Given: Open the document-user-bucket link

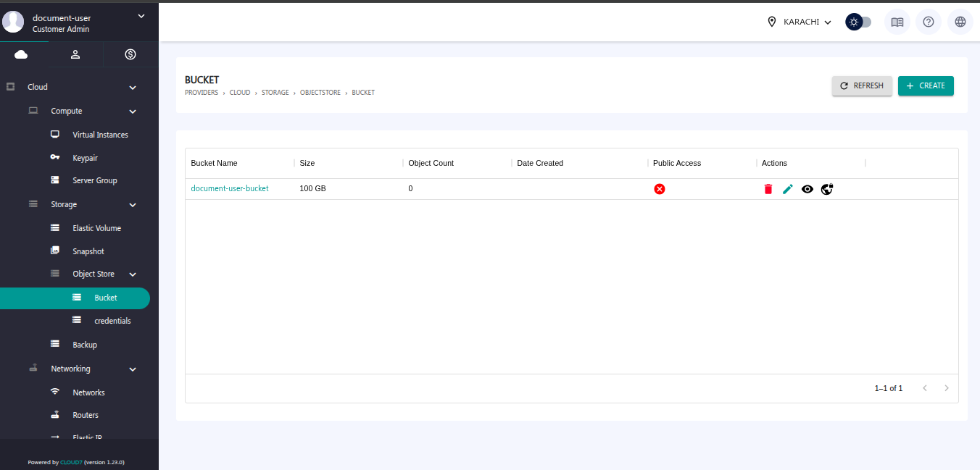Looking at the screenshot, I should coord(230,188).
